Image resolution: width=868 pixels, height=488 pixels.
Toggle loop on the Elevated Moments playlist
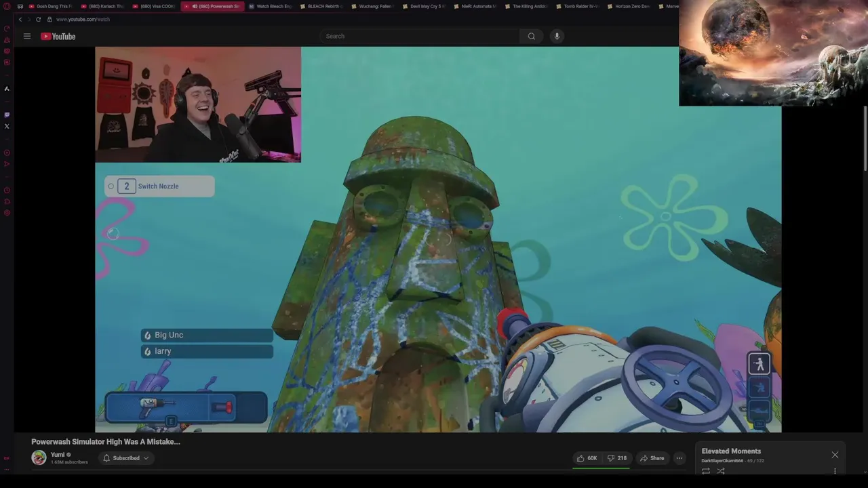coord(706,470)
